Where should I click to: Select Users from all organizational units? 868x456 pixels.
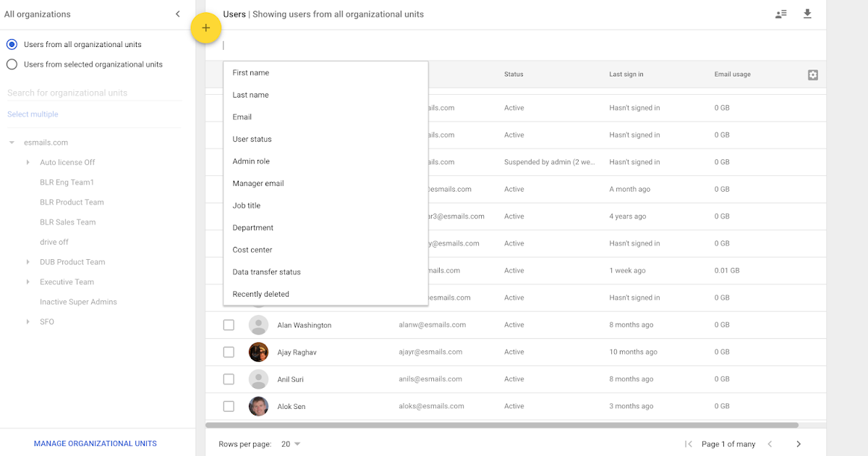12,44
